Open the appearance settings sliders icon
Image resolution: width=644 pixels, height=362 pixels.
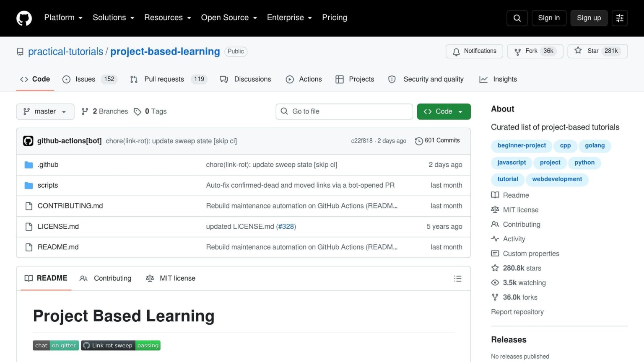point(620,18)
